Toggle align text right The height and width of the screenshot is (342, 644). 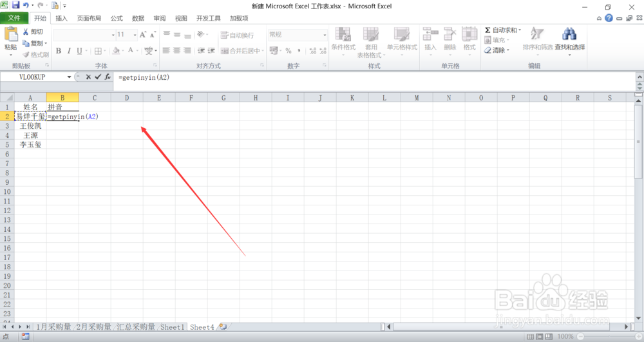pos(187,50)
